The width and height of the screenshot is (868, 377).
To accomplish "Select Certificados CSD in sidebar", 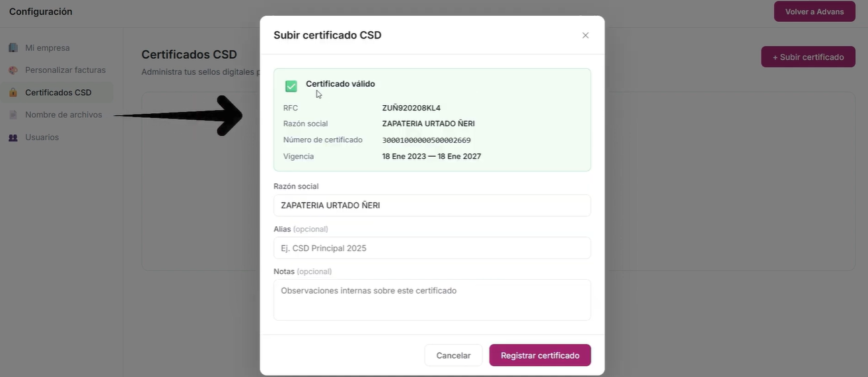I will (x=57, y=93).
